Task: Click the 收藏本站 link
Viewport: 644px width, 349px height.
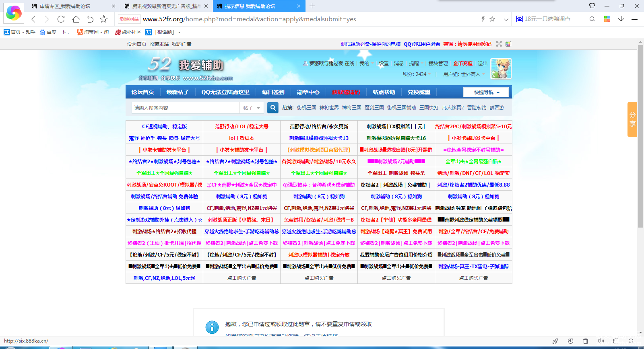Action: (159, 44)
